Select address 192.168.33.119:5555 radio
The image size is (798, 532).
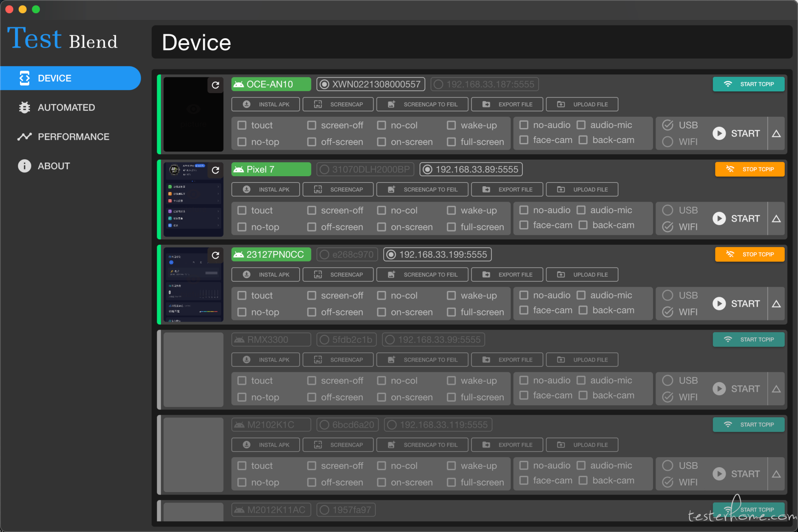[x=392, y=425]
